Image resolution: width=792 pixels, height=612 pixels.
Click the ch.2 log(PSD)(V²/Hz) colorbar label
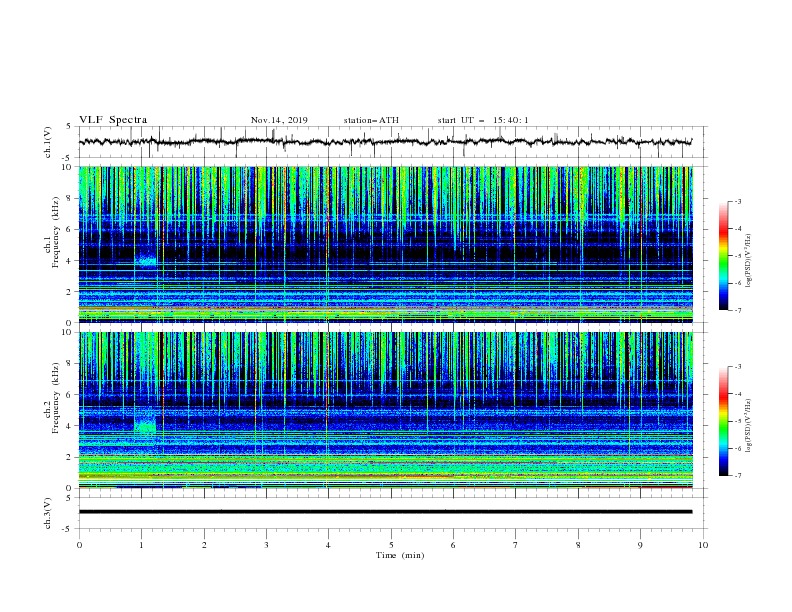(x=748, y=425)
